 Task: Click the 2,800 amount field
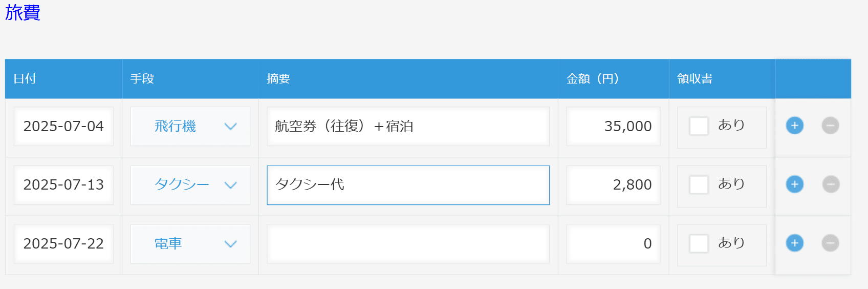(x=613, y=185)
